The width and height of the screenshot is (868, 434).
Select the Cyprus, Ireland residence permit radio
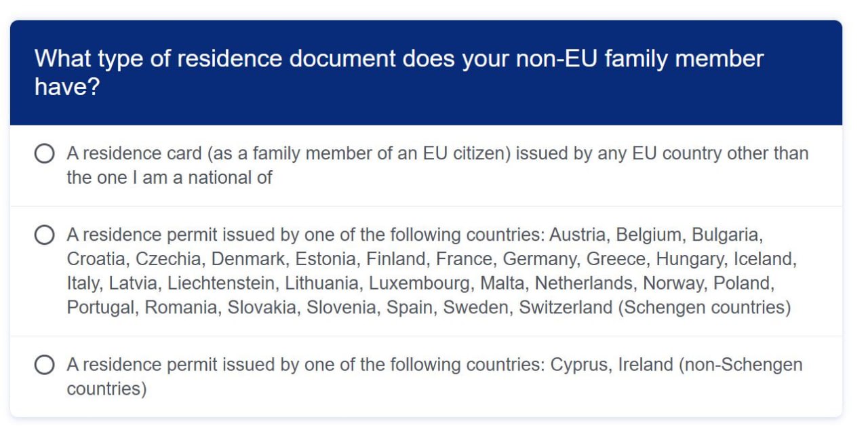(x=44, y=366)
